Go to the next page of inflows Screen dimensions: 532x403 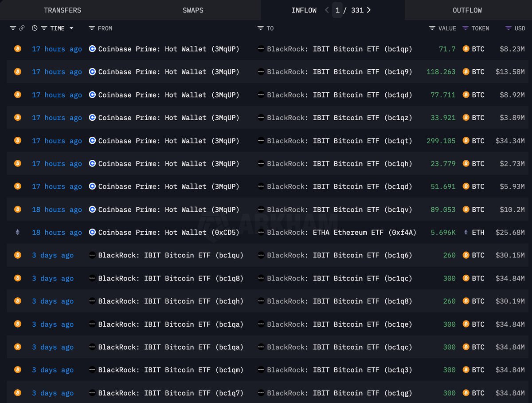pyautogui.click(x=369, y=10)
